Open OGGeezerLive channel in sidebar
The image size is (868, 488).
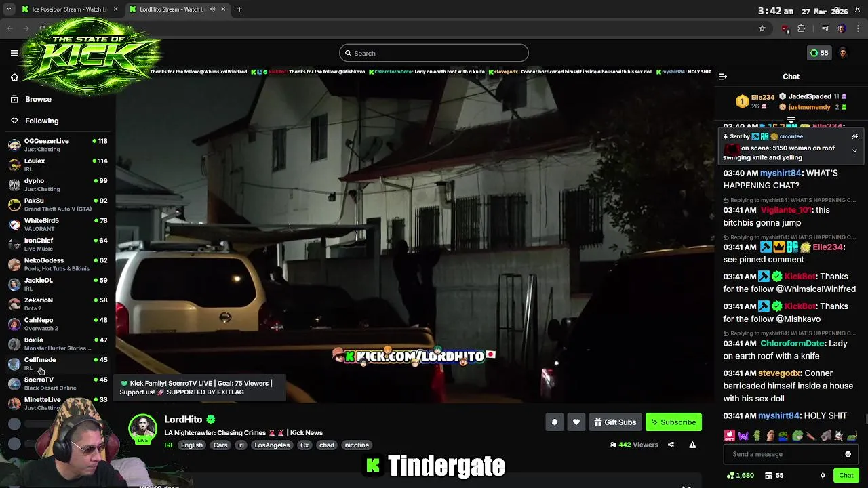coord(58,144)
